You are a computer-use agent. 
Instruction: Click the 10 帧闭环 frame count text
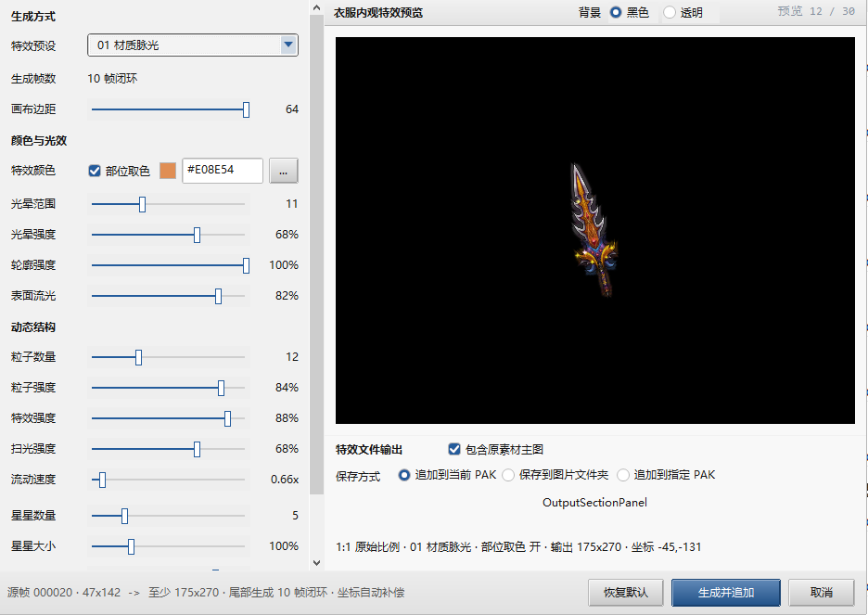coord(112,79)
